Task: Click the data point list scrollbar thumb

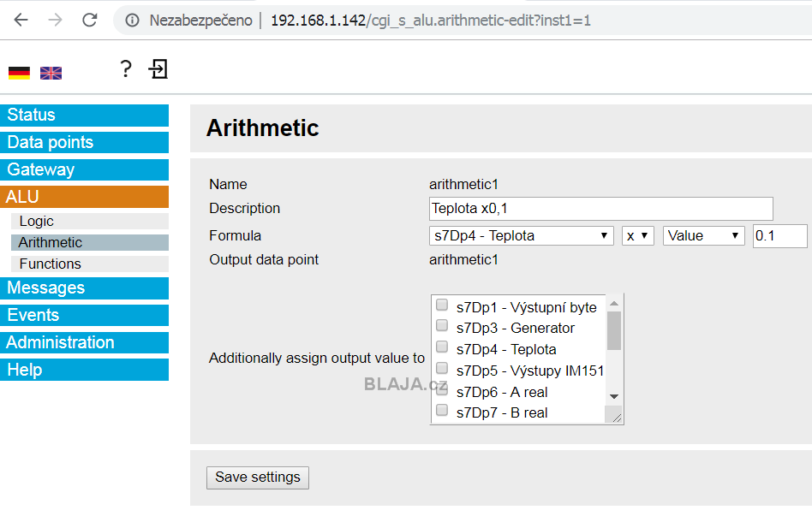Action: point(613,330)
